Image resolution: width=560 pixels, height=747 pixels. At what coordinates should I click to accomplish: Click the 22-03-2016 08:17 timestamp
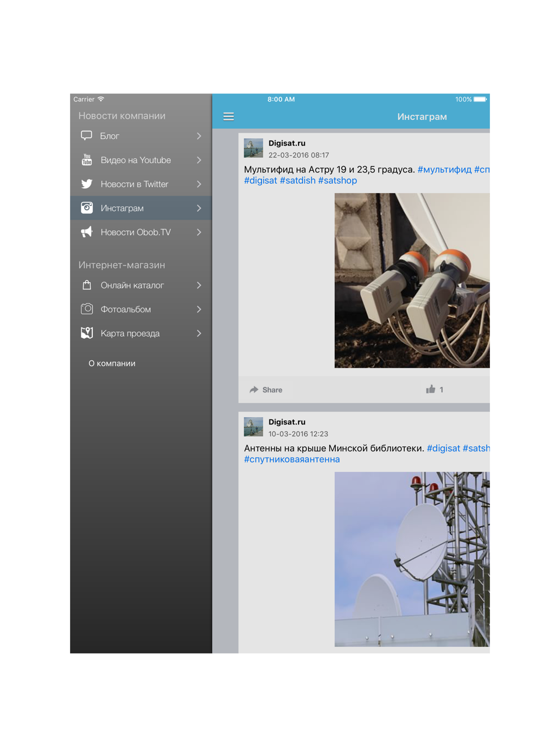298,155
